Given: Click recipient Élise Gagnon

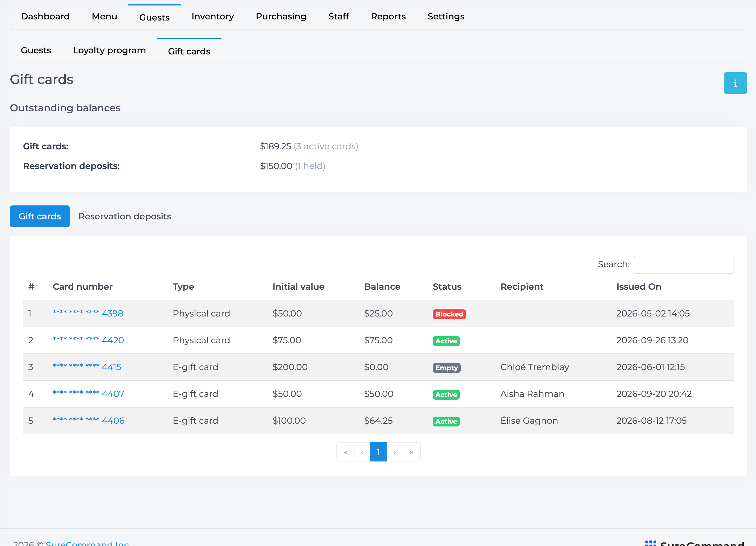Looking at the screenshot, I should [x=529, y=420].
